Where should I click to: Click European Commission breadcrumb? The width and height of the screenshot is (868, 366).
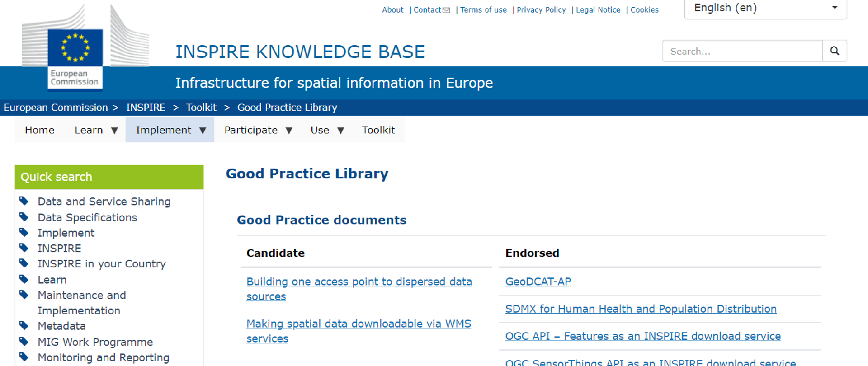point(56,108)
